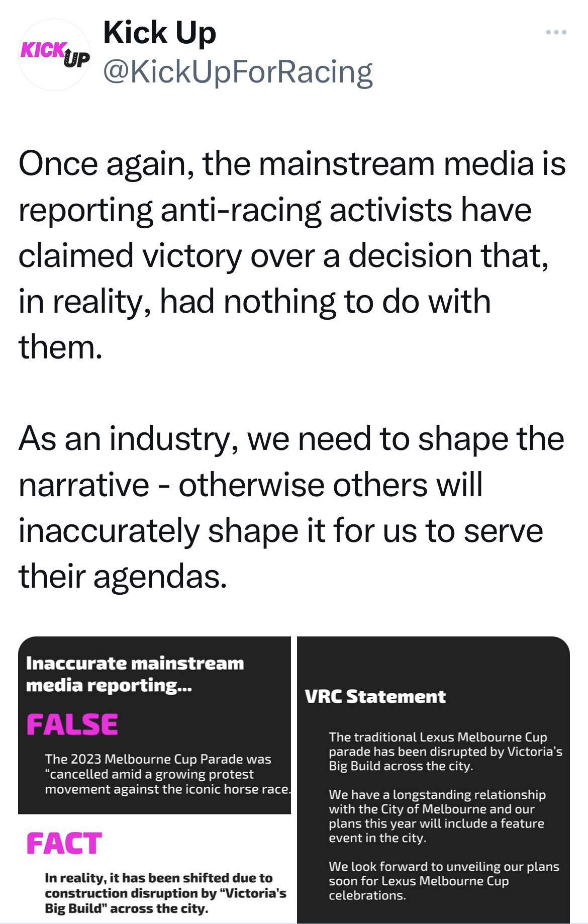
Task: Click the pink FACT heading in image
Action: [64, 844]
